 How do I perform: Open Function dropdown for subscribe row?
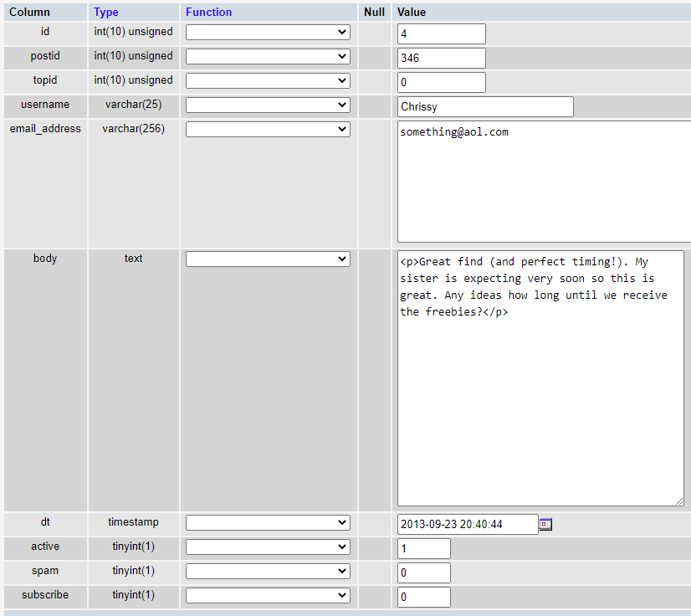click(x=268, y=595)
